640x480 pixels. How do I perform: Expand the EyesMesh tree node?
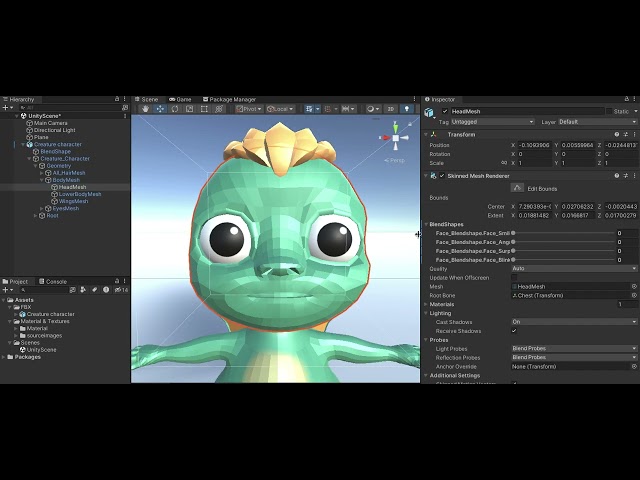coord(42,209)
